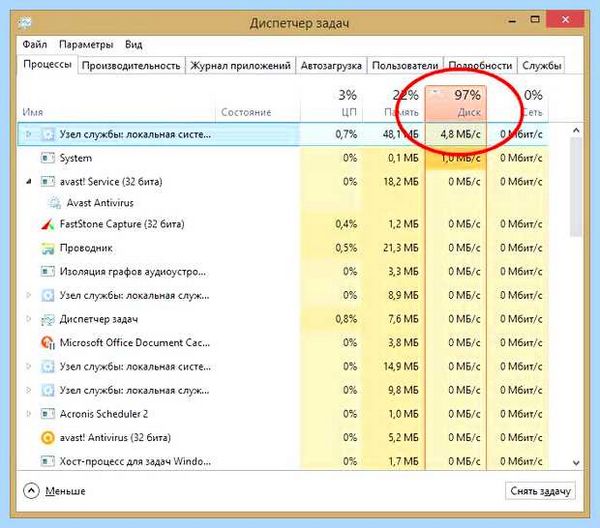Click the gear icon of the 14,9 МБ service host
600x528 pixels.
[x=47, y=367]
